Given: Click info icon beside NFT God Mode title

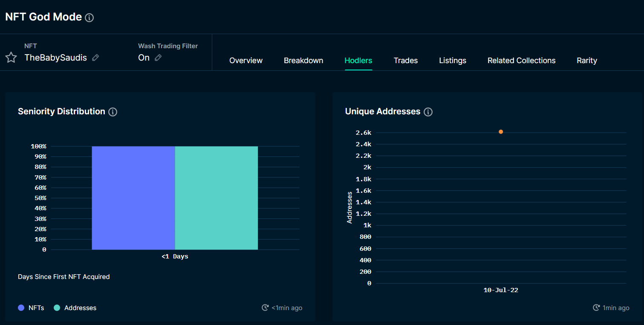Looking at the screenshot, I should (x=89, y=17).
